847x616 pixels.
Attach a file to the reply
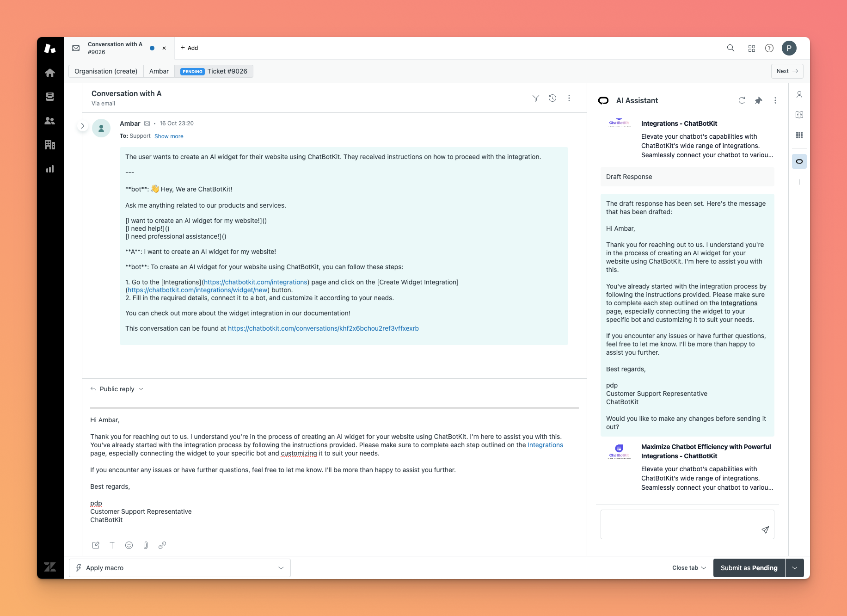[146, 545]
